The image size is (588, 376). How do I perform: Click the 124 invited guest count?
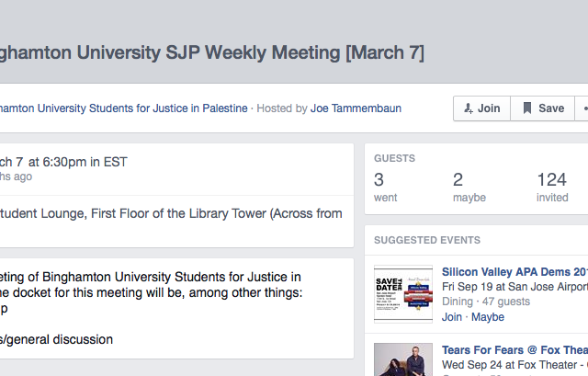(552, 188)
